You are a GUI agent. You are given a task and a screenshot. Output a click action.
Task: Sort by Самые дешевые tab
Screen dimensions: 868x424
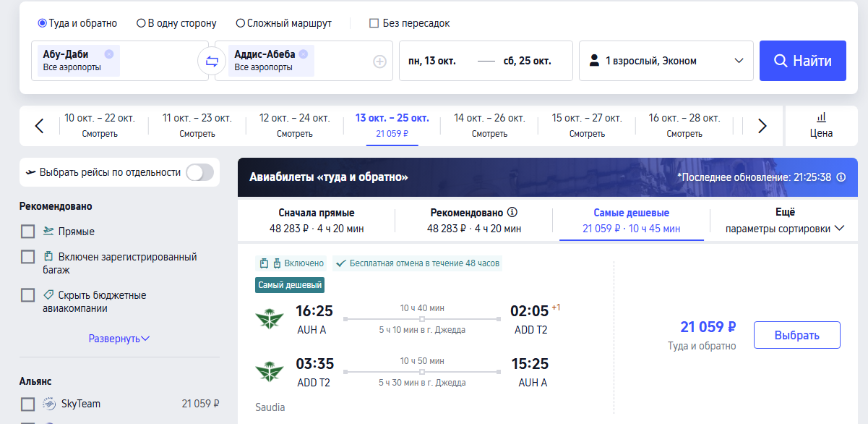pyautogui.click(x=632, y=221)
